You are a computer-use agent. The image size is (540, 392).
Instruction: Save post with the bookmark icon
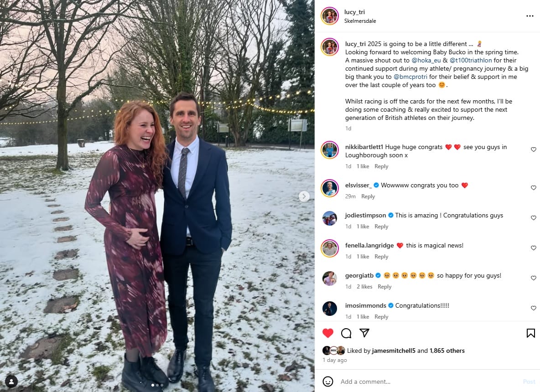point(530,333)
